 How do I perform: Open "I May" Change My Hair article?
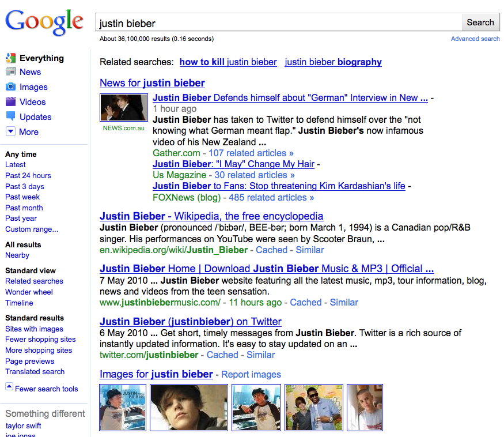click(233, 164)
